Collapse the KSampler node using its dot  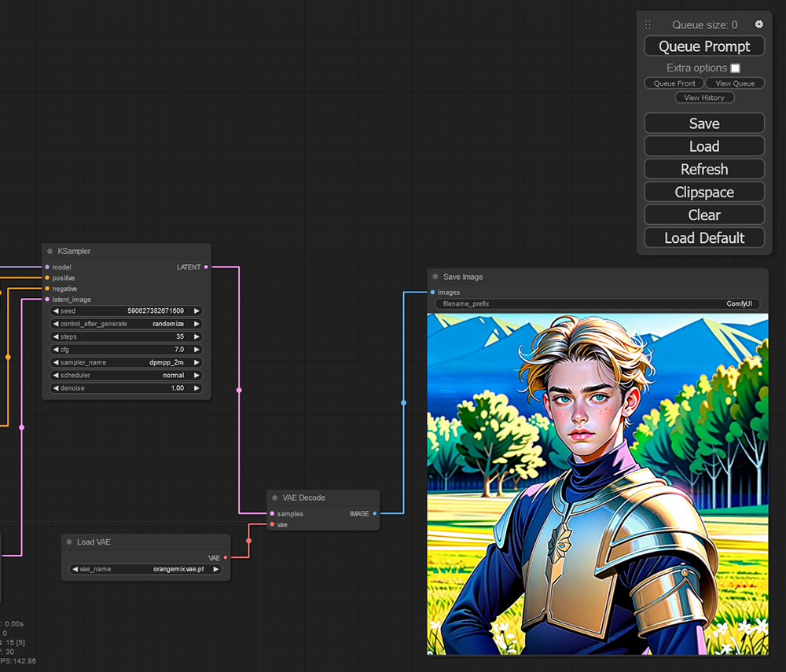point(50,252)
